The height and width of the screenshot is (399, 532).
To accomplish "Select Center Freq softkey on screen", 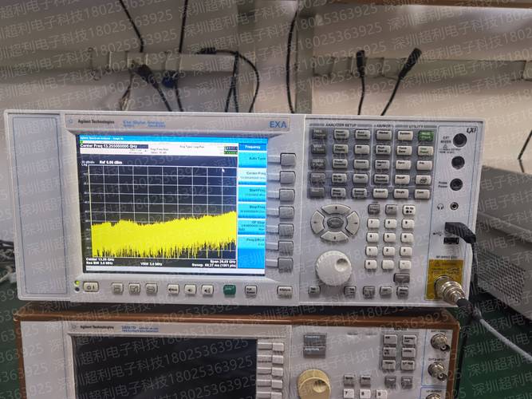I will (x=252, y=176).
